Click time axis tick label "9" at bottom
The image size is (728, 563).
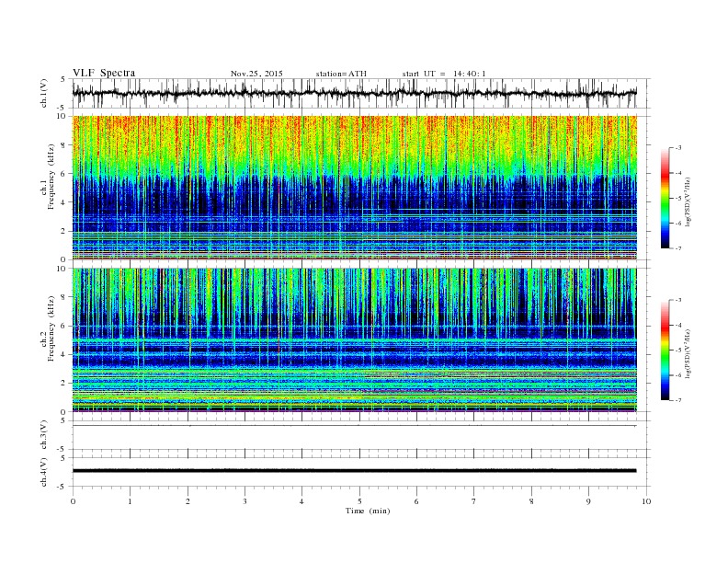(x=588, y=501)
